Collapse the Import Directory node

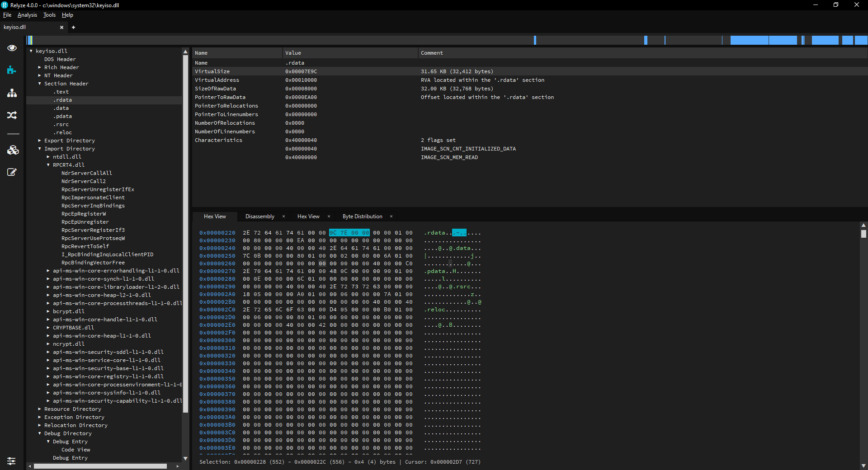40,149
